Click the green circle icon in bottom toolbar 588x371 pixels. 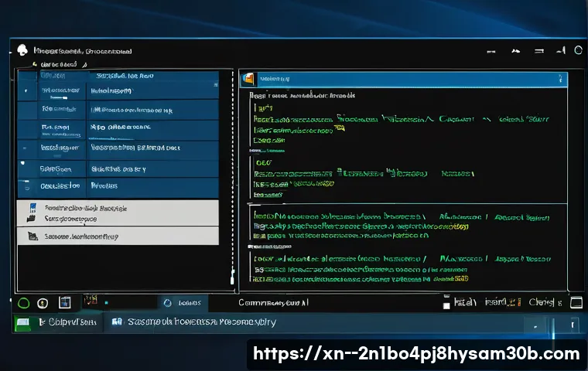coord(23,303)
